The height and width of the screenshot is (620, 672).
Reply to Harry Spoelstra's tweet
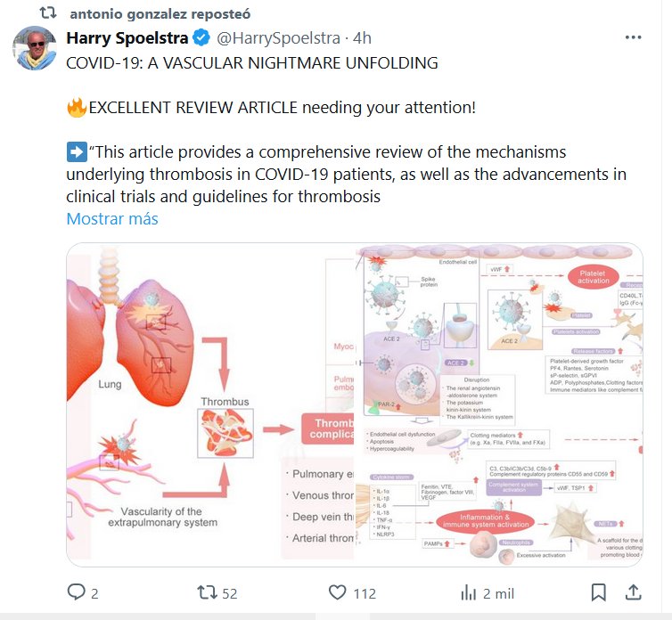pos(78,592)
